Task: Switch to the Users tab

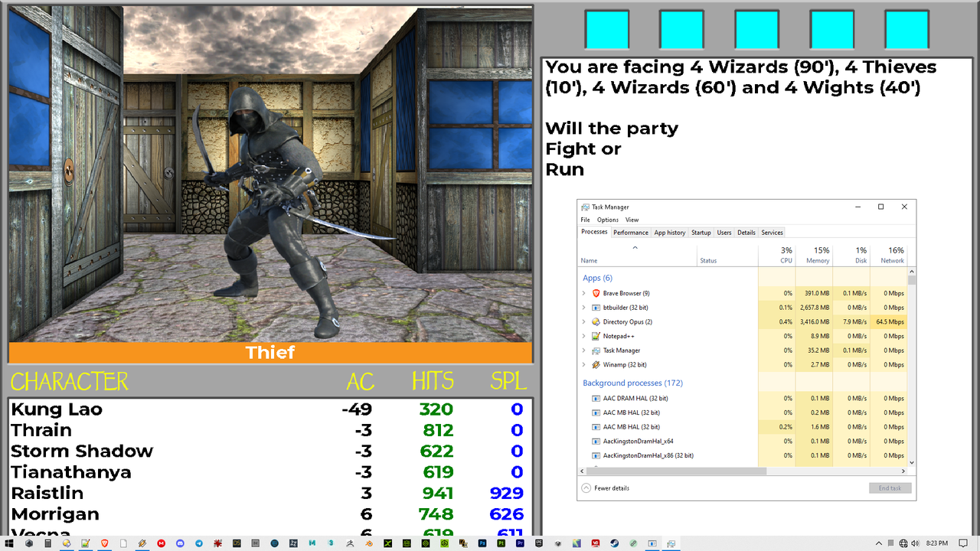Action: (724, 233)
